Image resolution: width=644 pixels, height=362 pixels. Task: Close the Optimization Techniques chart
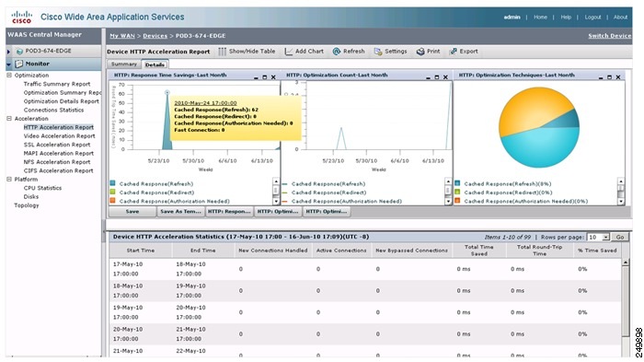pyautogui.click(x=617, y=77)
